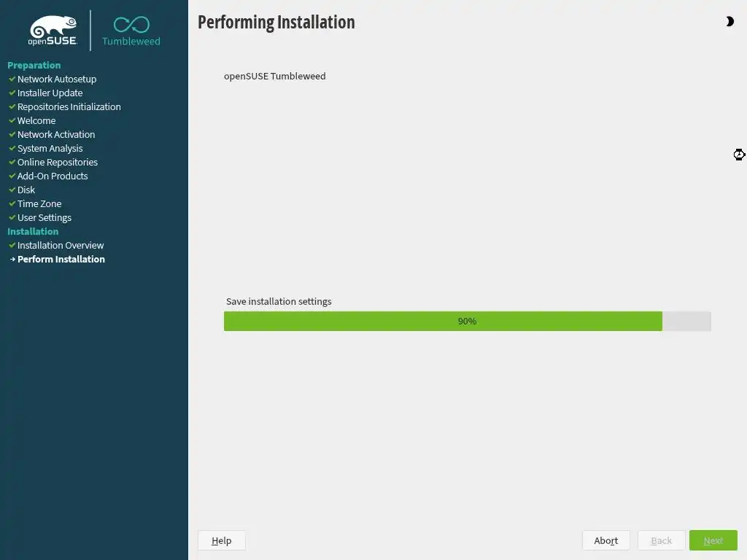The image size is (747, 560).
Task: Abort the installation
Action: point(606,540)
